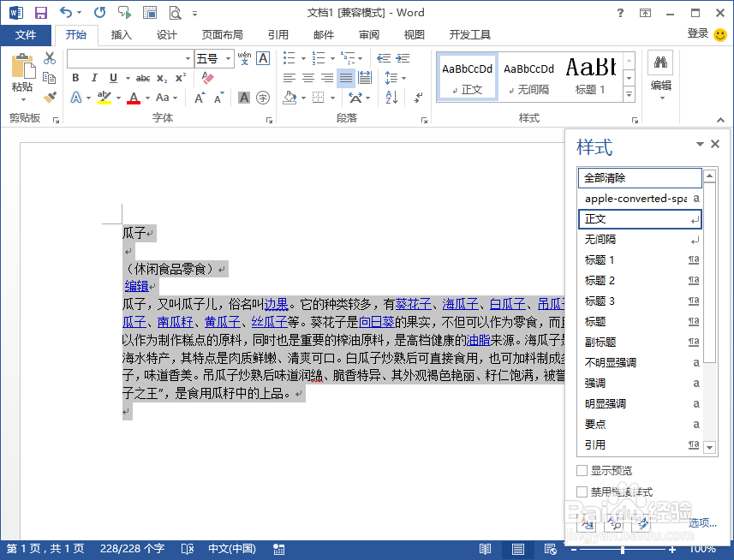Screen dimensions: 734x560
Task: Enable 显示预览 in the Styles pane
Action: (x=581, y=470)
